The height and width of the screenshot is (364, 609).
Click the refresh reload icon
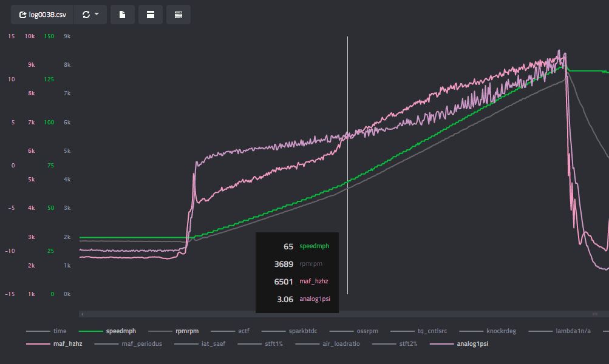tap(86, 15)
